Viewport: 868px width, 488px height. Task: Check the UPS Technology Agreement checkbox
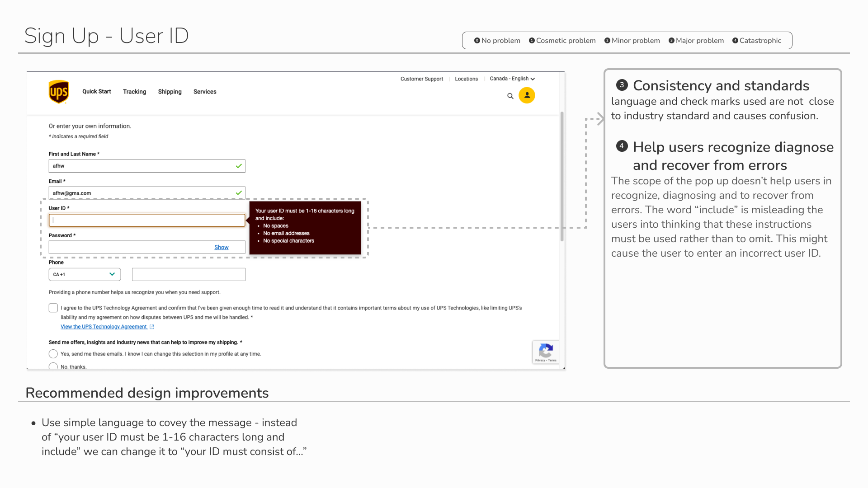53,308
